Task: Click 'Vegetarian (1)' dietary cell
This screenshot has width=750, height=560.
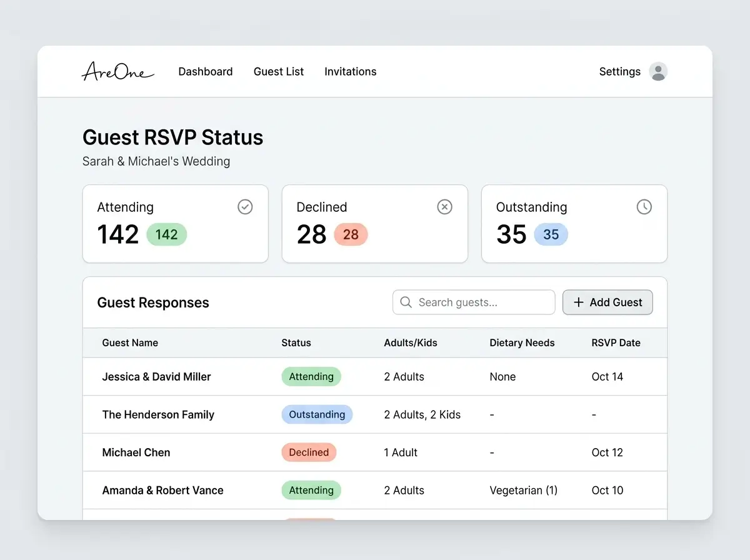Action: point(524,491)
